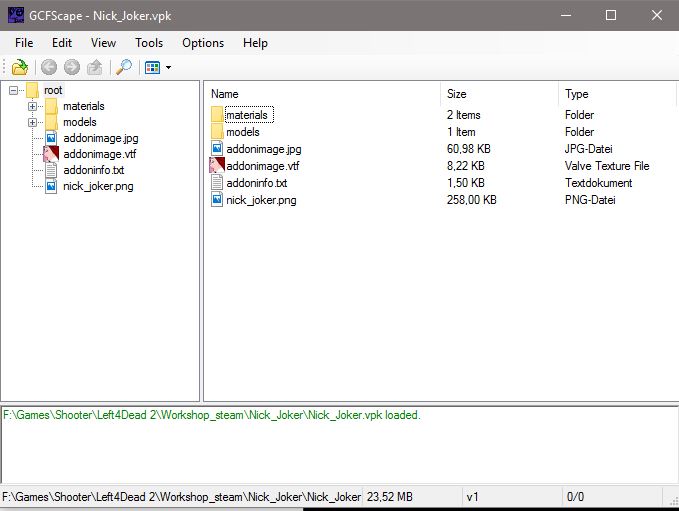The image size is (679, 511).
Task: Select nick_joker.png name in file list
Action: pos(261,200)
